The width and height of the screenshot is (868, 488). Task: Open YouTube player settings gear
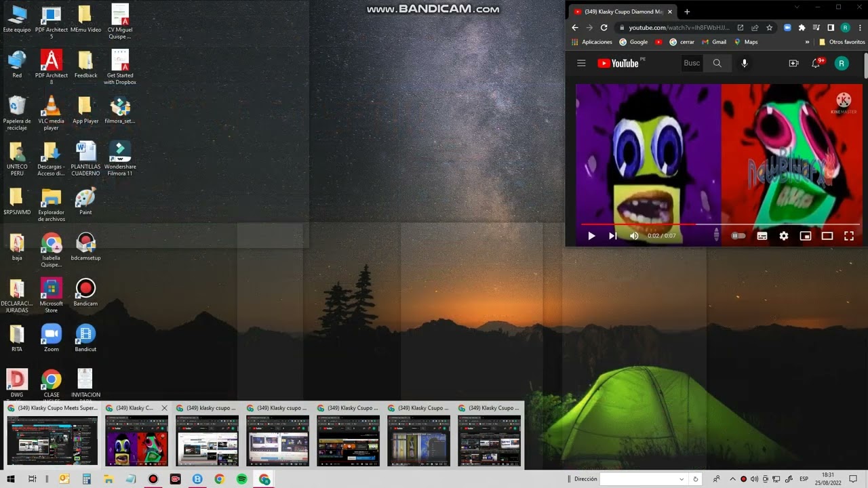784,236
